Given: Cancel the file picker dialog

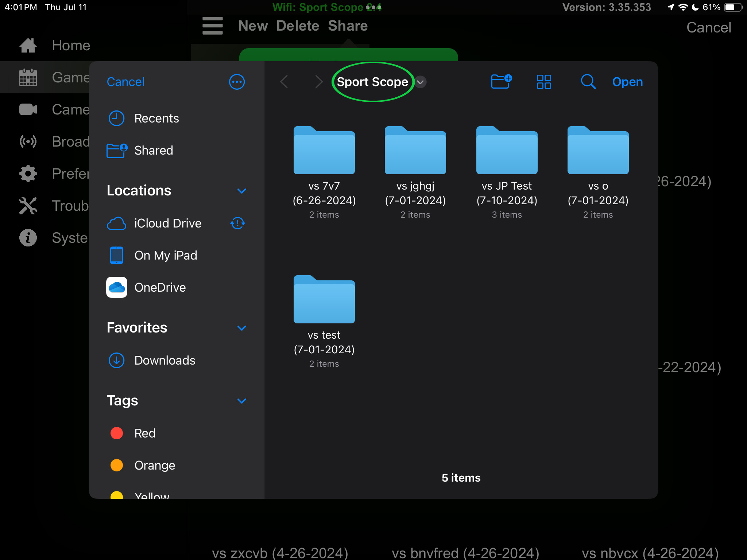Looking at the screenshot, I should click(x=125, y=82).
